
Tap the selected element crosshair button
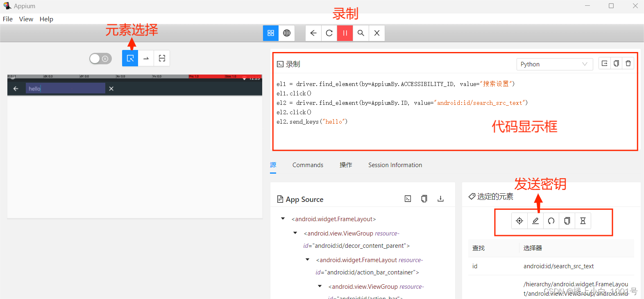(x=519, y=221)
